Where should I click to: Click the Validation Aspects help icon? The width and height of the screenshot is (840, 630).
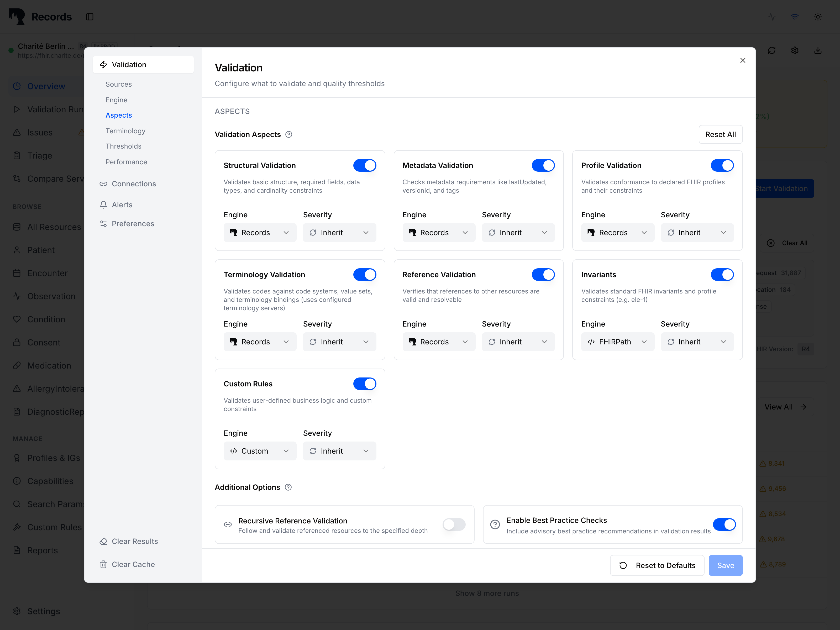288,134
